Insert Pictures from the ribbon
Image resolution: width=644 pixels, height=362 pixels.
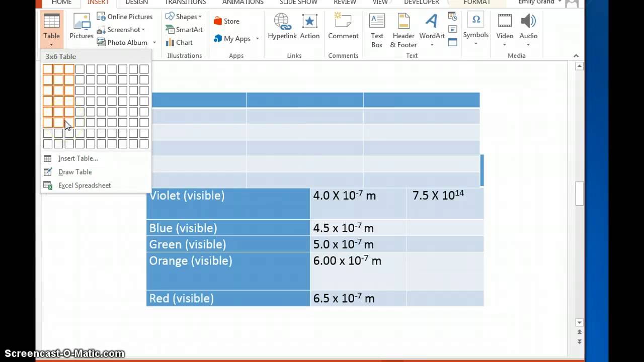[x=82, y=27]
